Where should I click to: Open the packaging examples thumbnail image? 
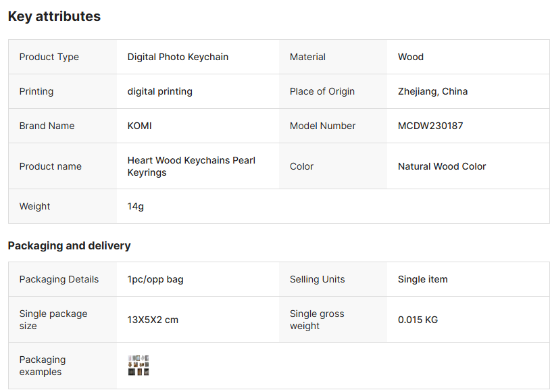(138, 366)
